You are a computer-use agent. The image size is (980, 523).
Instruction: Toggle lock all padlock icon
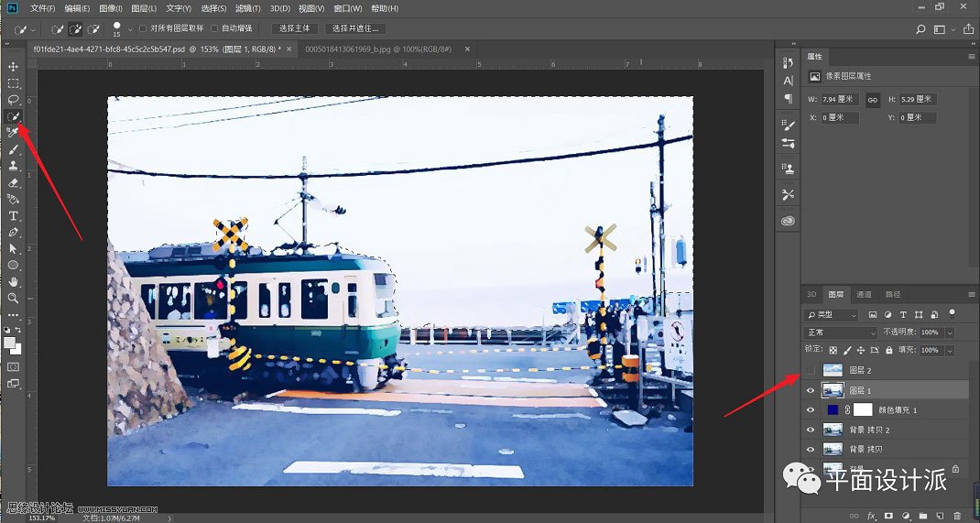pyautogui.click(x=889, y=351)
